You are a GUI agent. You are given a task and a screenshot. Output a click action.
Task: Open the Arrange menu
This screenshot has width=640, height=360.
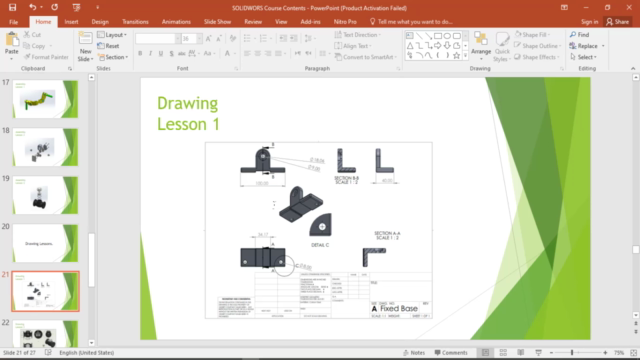coord(481,46)
